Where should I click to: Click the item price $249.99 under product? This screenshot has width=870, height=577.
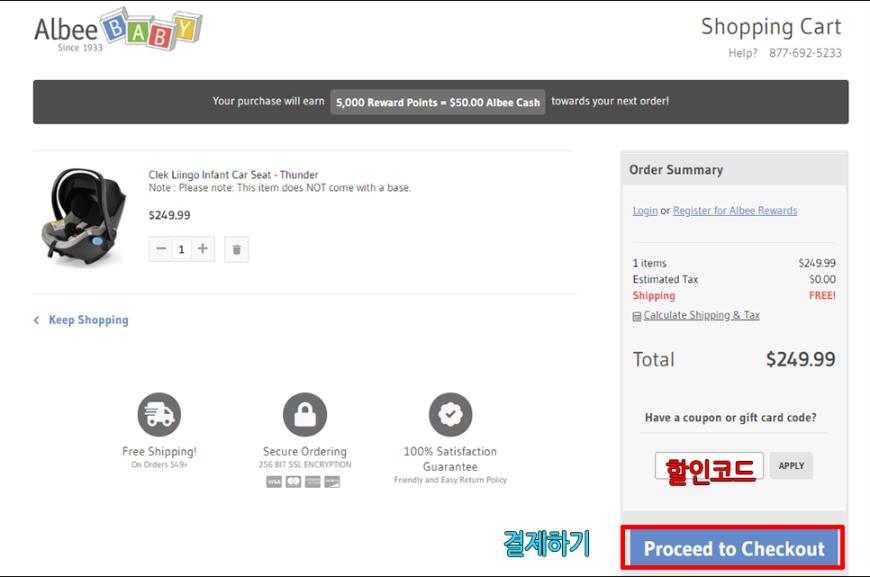pyautogui.click(x=169, y=215)
